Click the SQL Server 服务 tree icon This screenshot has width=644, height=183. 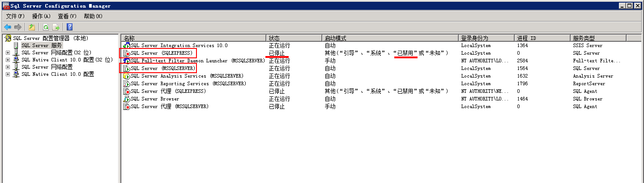(17, 45)
